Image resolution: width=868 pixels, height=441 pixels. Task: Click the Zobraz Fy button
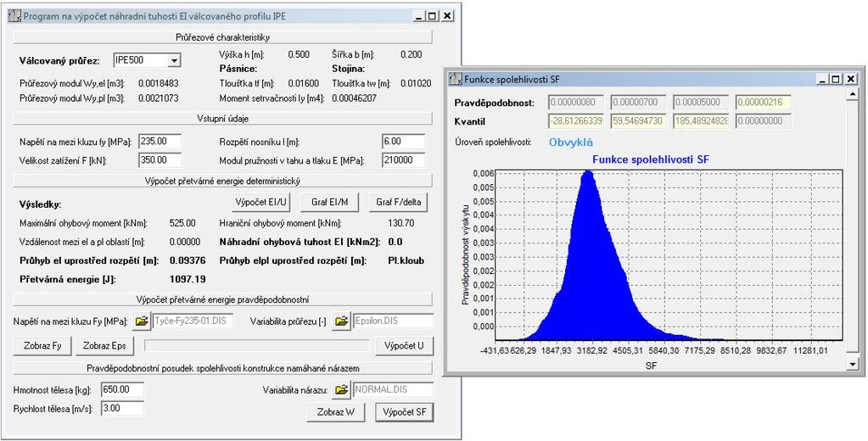pyautogui.click(x=42, y=346)
